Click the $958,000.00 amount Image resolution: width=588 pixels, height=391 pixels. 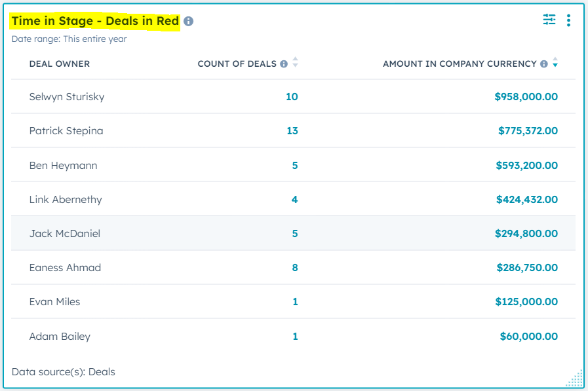pos(526,97)
